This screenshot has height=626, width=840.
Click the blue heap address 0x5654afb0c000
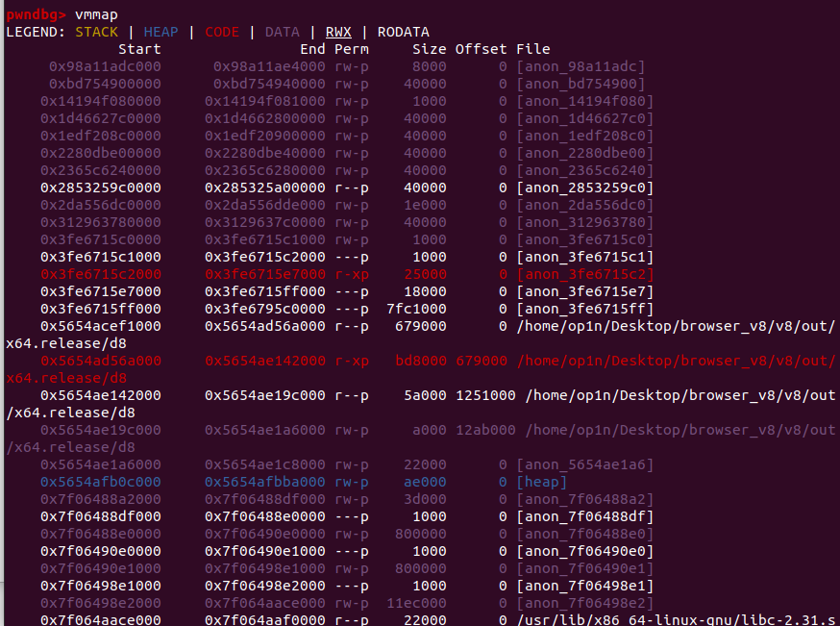pyautogui.click(x=101, y=482)
